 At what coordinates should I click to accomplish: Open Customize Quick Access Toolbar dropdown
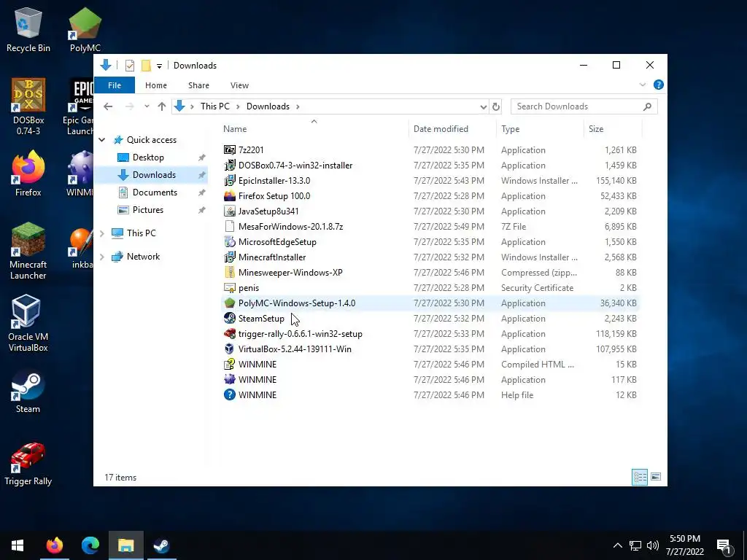point(159,66)
